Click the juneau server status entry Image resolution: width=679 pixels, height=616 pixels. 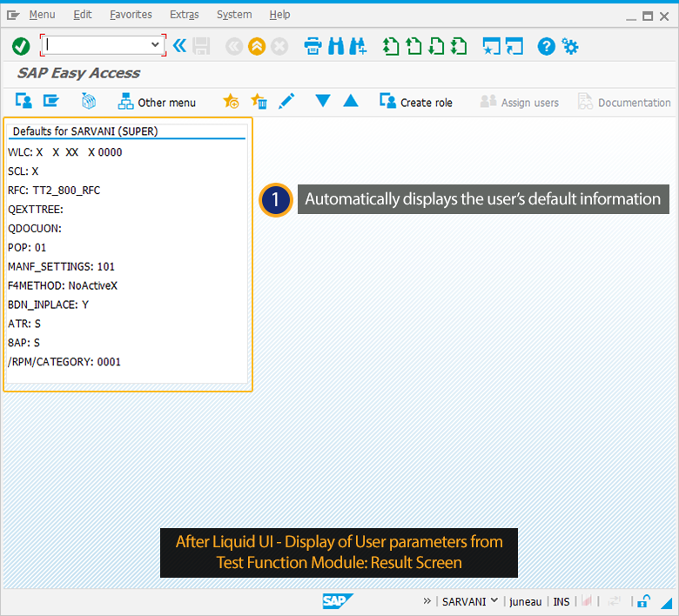coord(525,602)
